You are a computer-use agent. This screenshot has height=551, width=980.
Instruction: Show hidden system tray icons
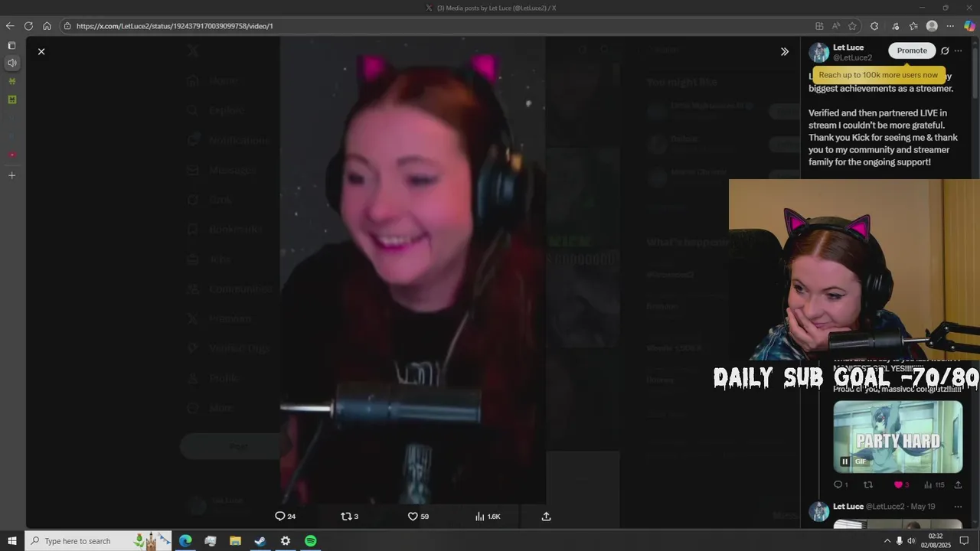pos(887,541)
